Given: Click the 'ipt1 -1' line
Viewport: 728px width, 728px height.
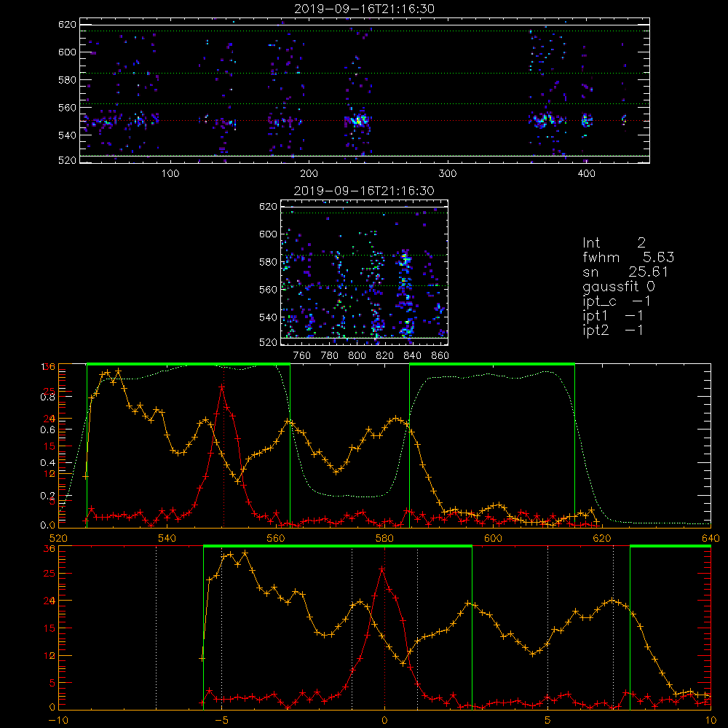Looking at the screenshot, I should point(613,316).
